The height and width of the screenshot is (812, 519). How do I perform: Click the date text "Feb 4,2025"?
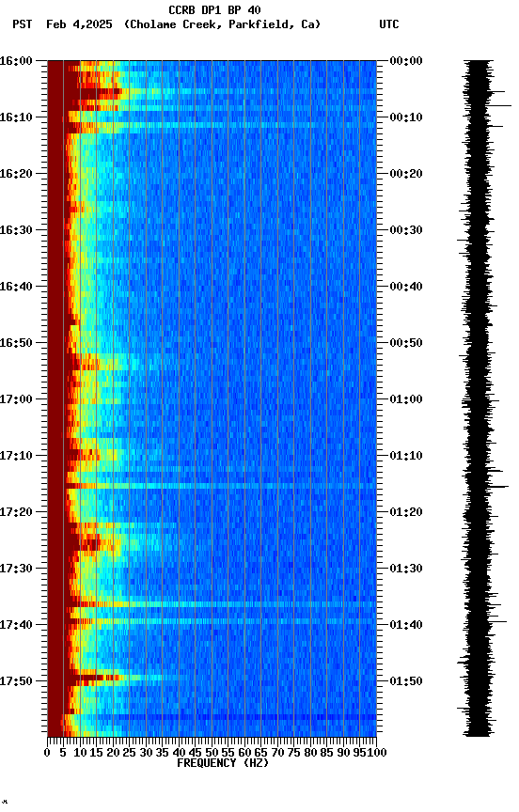[79, 24]
